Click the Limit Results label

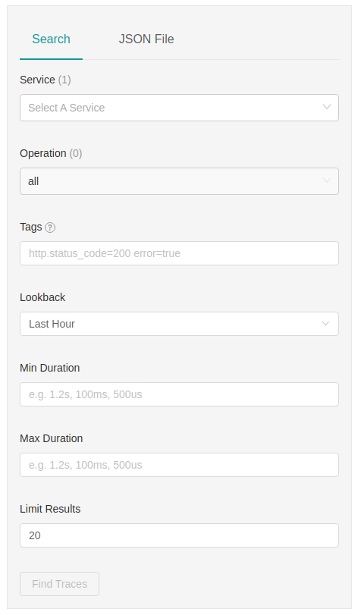50,509
